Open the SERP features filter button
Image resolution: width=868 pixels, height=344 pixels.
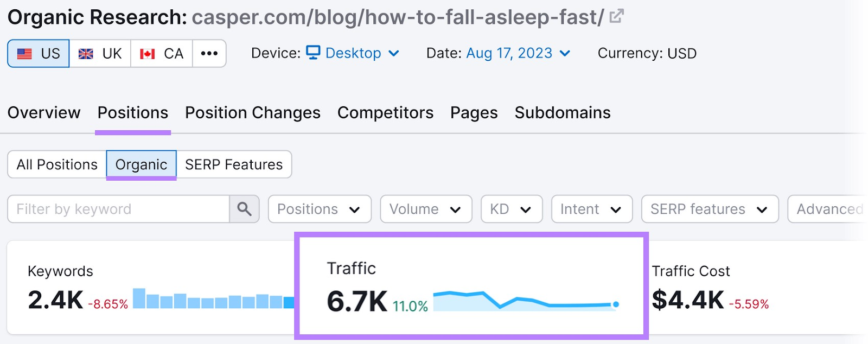pyautogui.click(x=709, y=209)
